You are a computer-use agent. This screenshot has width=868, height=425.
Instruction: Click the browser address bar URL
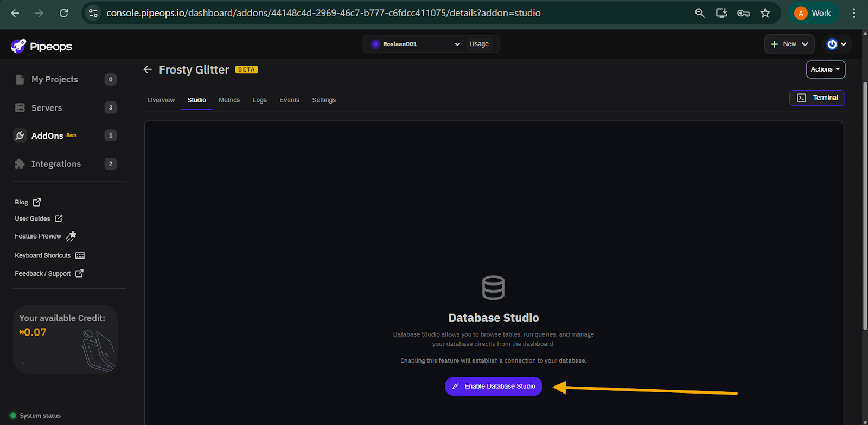point(323,13)
